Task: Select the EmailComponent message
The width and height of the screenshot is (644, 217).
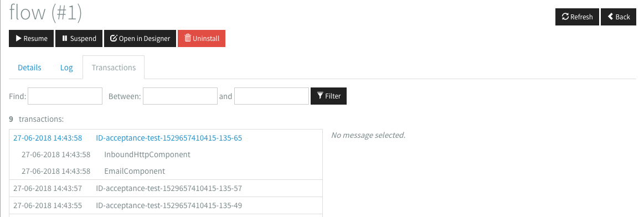Action: pos(135,172)
